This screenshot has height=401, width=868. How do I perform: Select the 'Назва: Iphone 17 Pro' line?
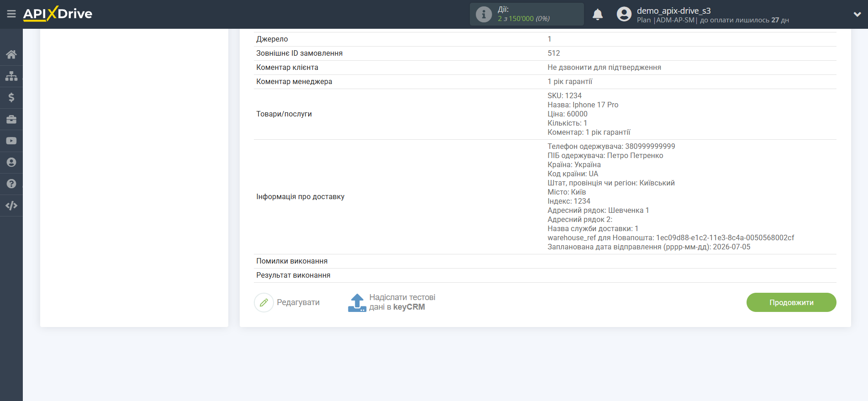click(x=583, y=105)
